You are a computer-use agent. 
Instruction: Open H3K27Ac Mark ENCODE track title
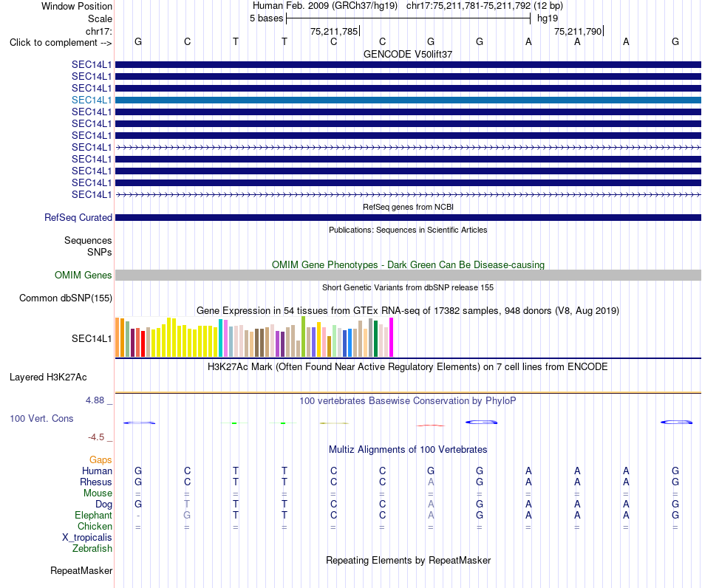[408, 367]
